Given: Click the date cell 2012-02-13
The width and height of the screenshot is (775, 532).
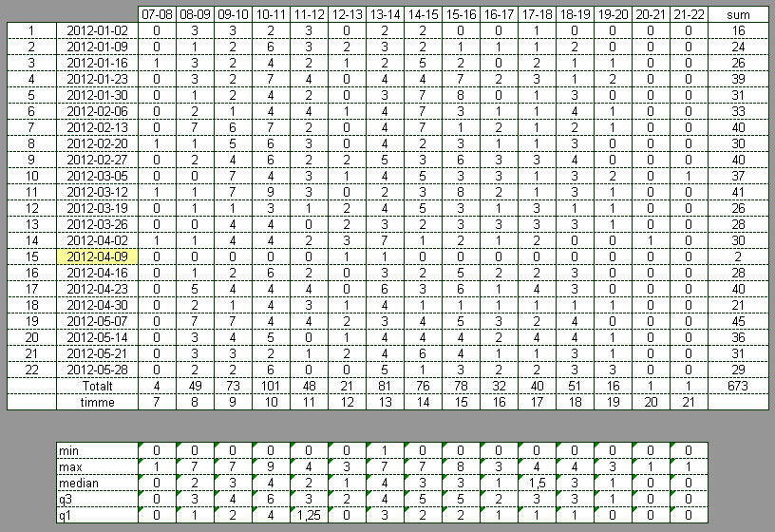Looking at the screenshot, I should (98, 127).
